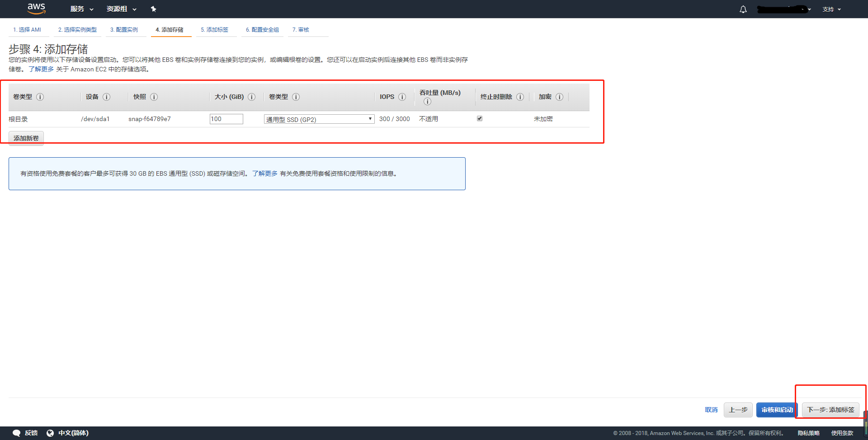Open the notifications bell icon
Image resolution: width=868 pixels, height=440 pixels.
point(743,9)
